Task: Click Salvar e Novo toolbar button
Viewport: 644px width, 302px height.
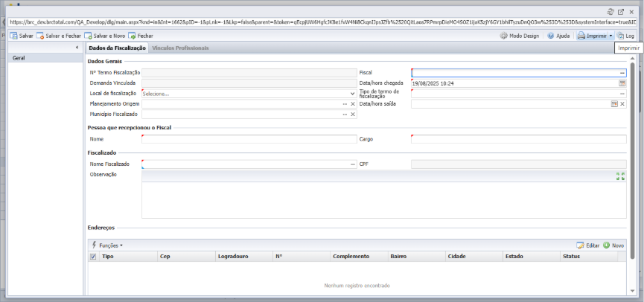Action: [x=105, y=36]
